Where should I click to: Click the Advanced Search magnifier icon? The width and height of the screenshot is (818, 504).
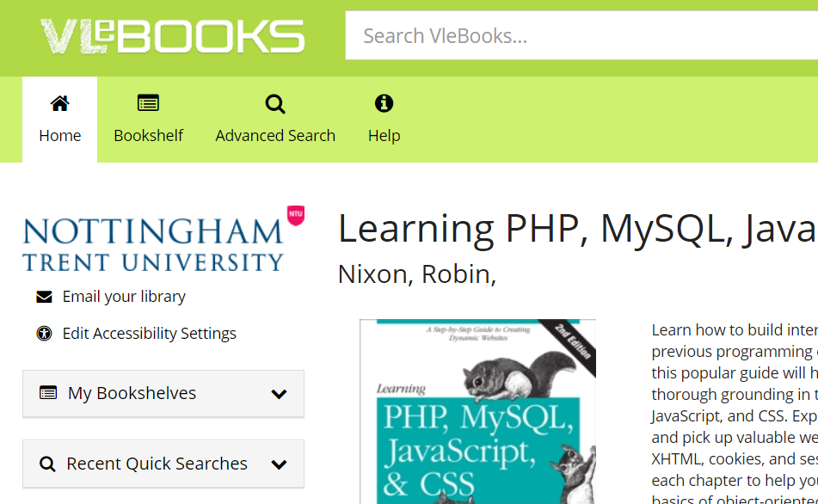[x=275, y=103]
